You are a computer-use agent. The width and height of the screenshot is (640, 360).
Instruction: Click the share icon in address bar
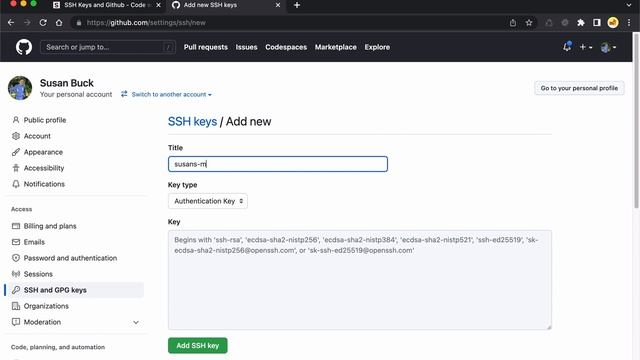tap(513, 22)
